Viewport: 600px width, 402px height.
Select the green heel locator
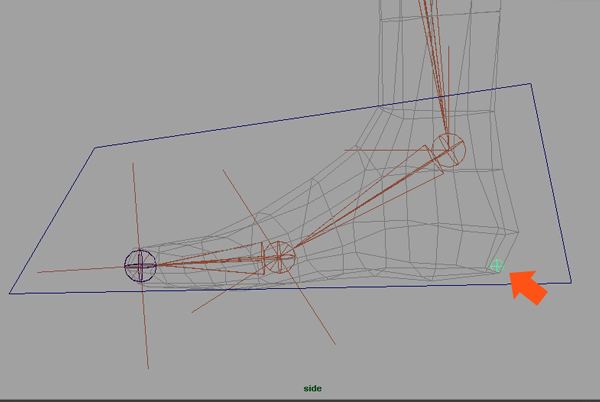[x=497, y=265]
